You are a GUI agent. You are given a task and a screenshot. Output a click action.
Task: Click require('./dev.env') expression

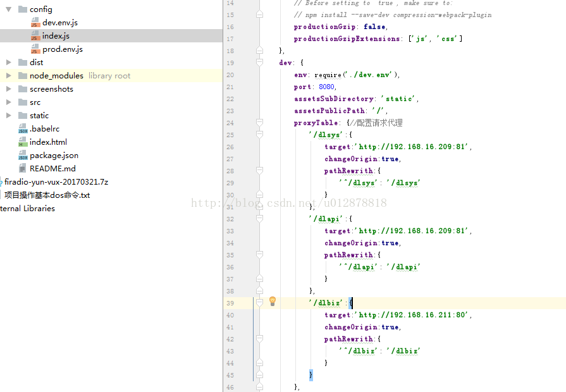(356, 75)
